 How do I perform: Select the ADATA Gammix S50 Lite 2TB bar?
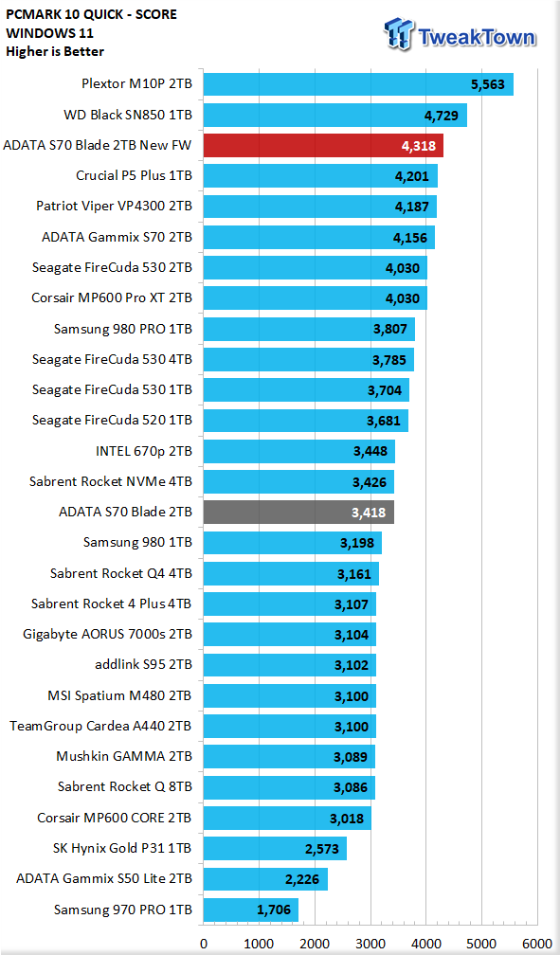click(x=265, y=879)
